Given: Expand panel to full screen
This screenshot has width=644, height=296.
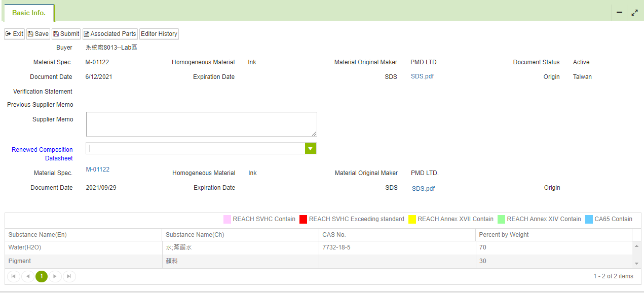Looking at the screenshot, I should point(634,13).
